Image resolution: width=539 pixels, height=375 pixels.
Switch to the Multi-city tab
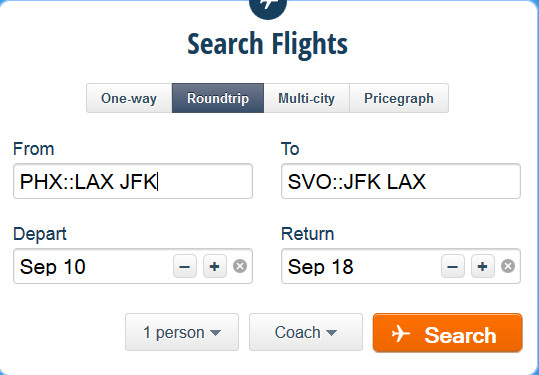pos(306,98)
